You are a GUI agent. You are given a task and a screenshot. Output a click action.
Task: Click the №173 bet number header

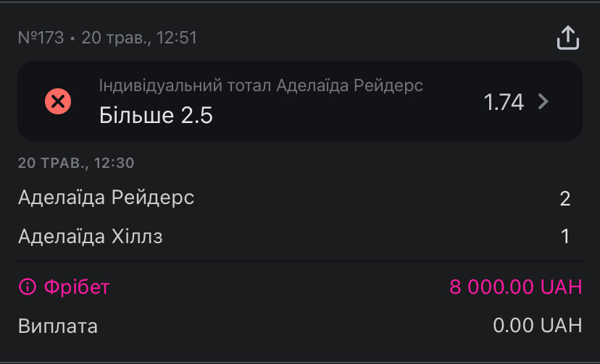[41, 38]
